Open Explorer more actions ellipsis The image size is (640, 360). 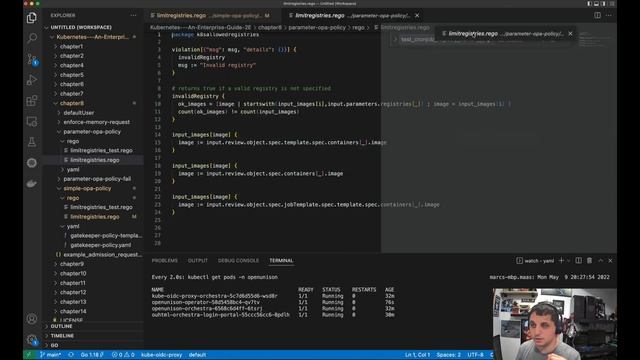click(x=133, y=15)
